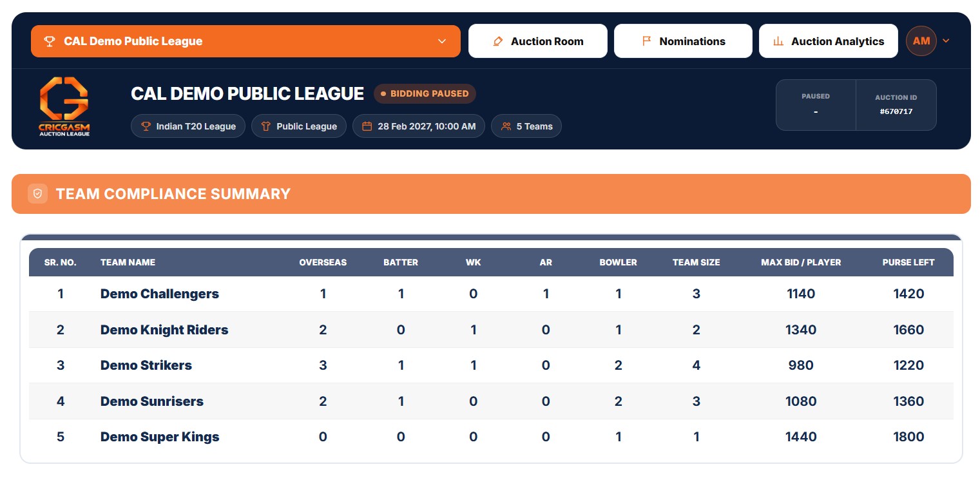The height and width of the screenshot is (478, 980).
Task: Click the people icon beside 5 Teams
Action: 506,126
